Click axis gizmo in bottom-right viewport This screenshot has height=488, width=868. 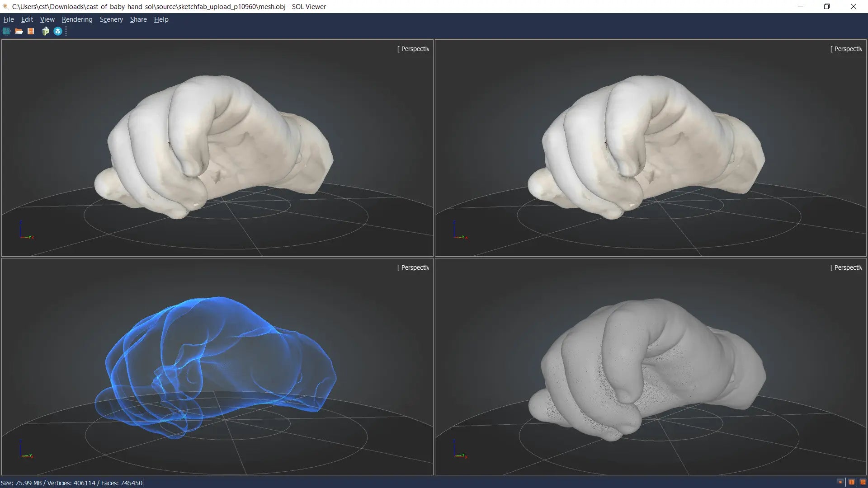coord(460,449)
